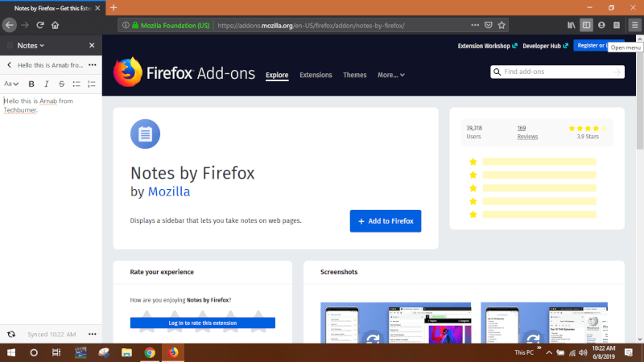644x362 pixels.
Task: Reload the current page
Action: (x=39, y=25)
